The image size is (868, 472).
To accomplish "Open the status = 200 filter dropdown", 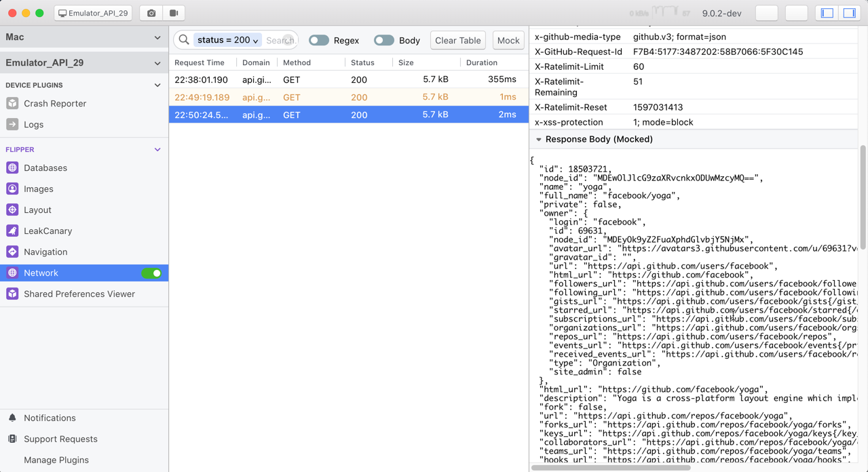I will tap(227, 40).
